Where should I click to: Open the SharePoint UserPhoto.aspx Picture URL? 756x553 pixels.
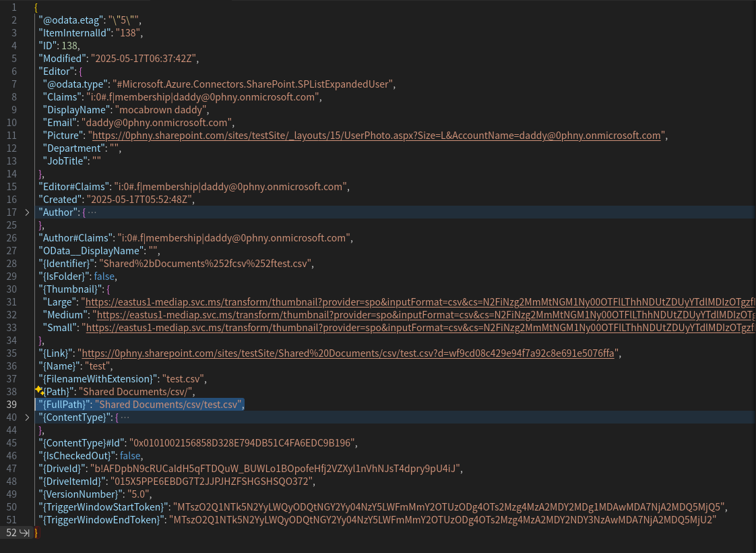click(375, 135)
